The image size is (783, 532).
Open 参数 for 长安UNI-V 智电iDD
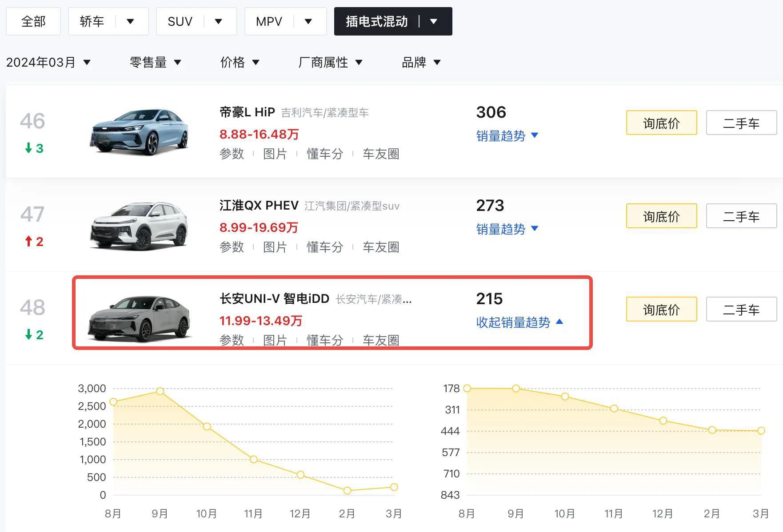coord(232,340)
